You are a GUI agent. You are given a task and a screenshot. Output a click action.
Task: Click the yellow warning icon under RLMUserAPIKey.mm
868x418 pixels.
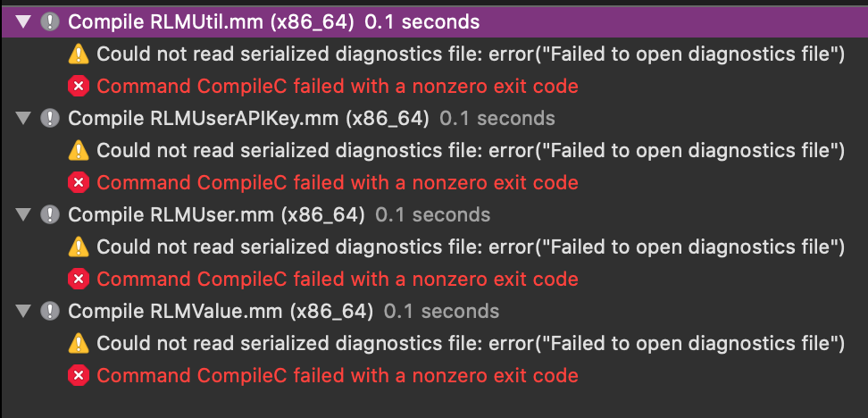(x=79, y=151)
